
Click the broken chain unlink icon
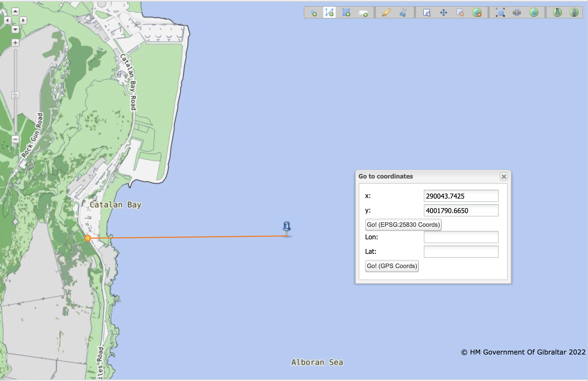coord(517,13)
